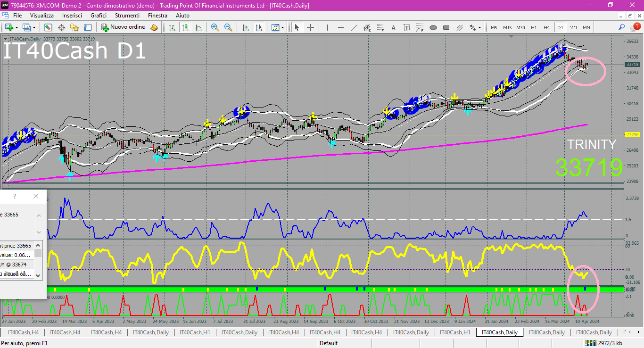
Task: Open the Finestra menu
Action: coord(157,16)
